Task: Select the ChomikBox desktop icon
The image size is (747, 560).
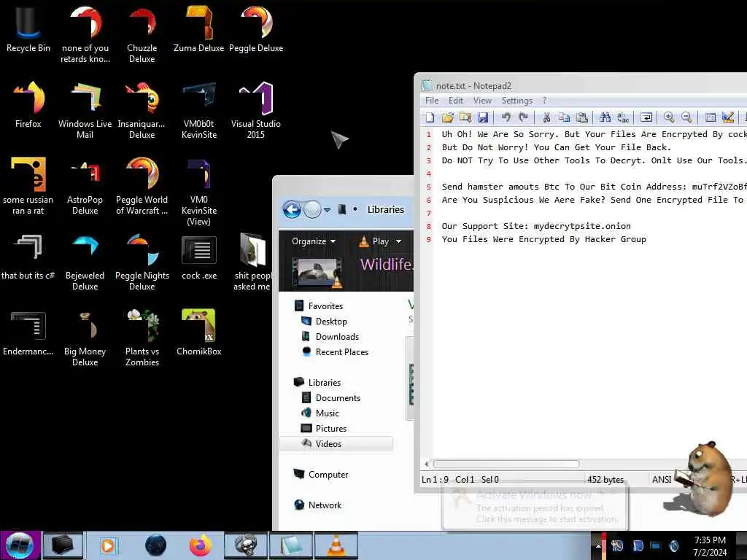Action: [x=198, y=332]
